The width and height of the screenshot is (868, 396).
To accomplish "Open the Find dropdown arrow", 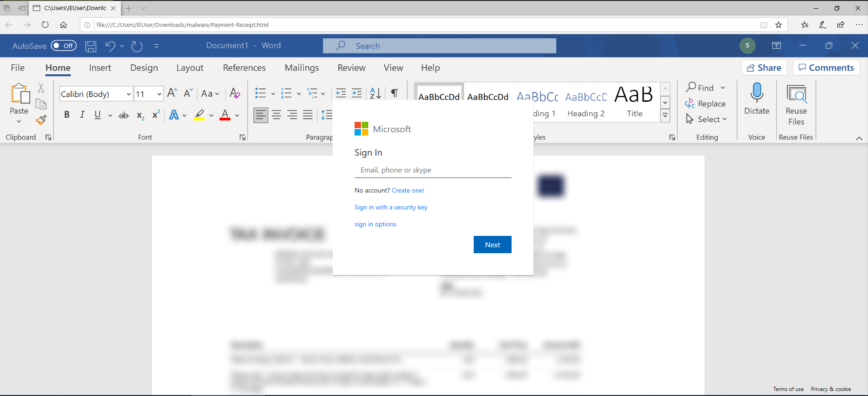I will 723,88.
